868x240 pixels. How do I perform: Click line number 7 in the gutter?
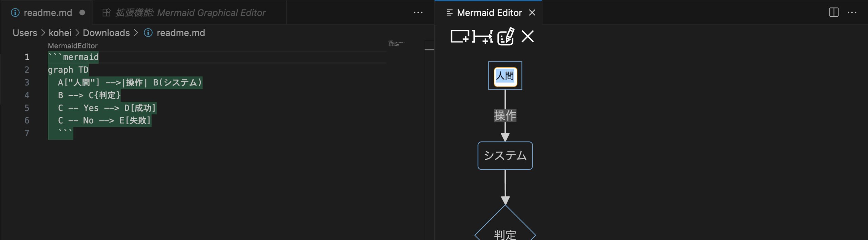click(27, 133)
